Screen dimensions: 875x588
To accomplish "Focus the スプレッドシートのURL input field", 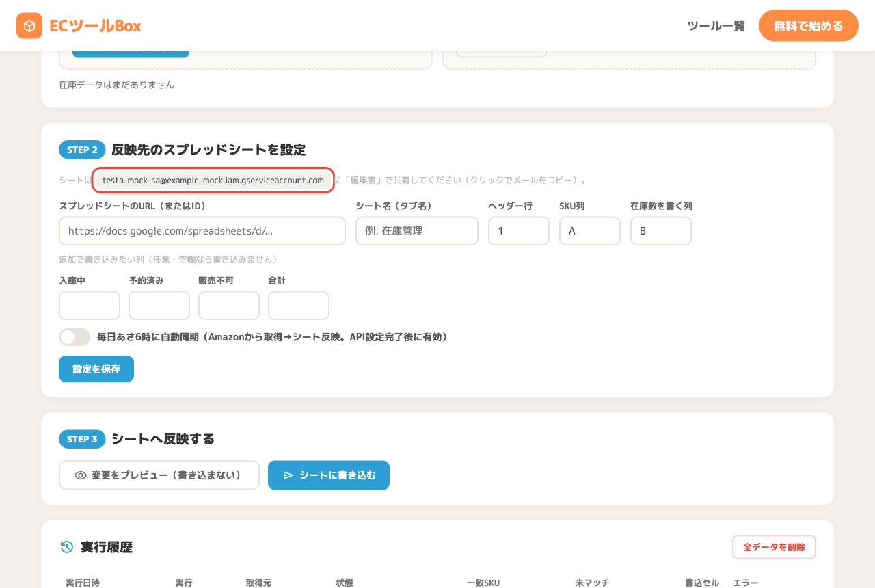I will pos(202,231).
